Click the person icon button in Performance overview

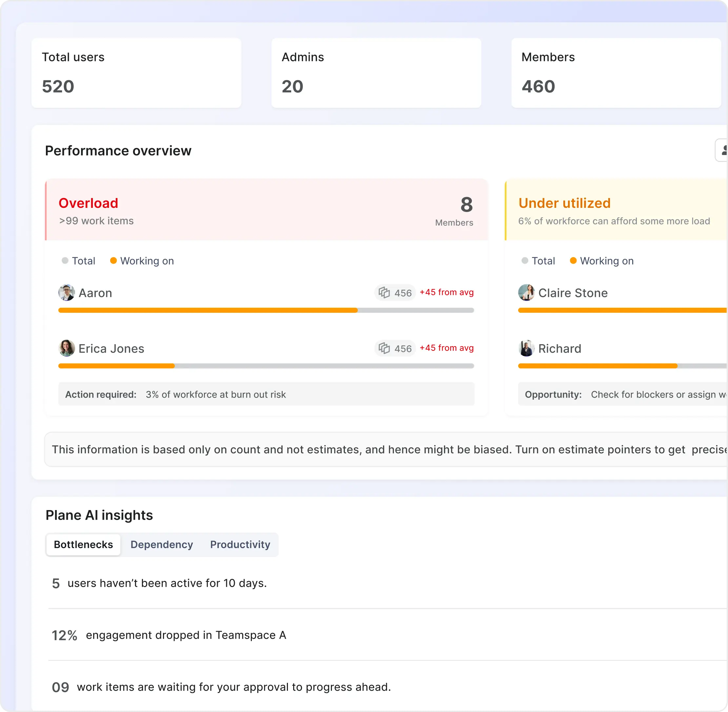click(722, 150)
